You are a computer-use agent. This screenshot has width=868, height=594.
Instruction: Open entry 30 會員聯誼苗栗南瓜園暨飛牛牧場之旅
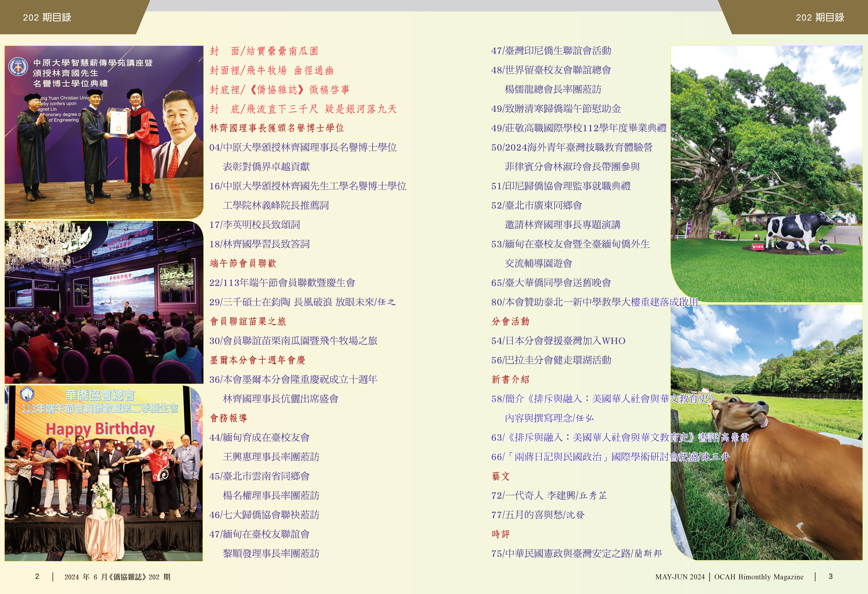293,341
